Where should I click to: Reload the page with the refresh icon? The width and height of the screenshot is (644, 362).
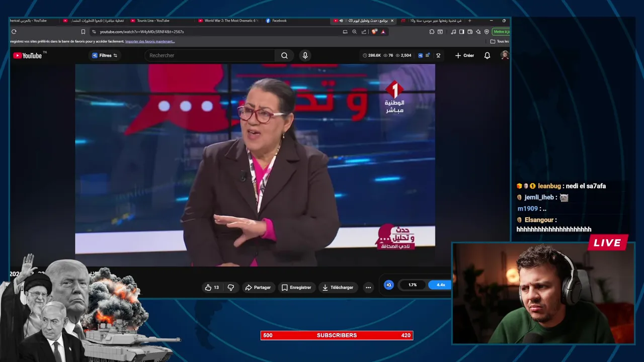click(x=14, y=32)
